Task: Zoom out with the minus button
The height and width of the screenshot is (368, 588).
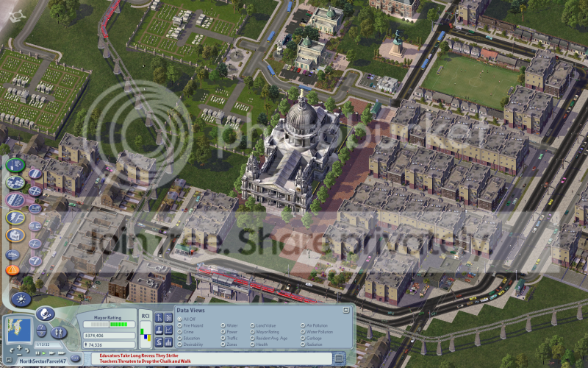Action: click(19, 355)
